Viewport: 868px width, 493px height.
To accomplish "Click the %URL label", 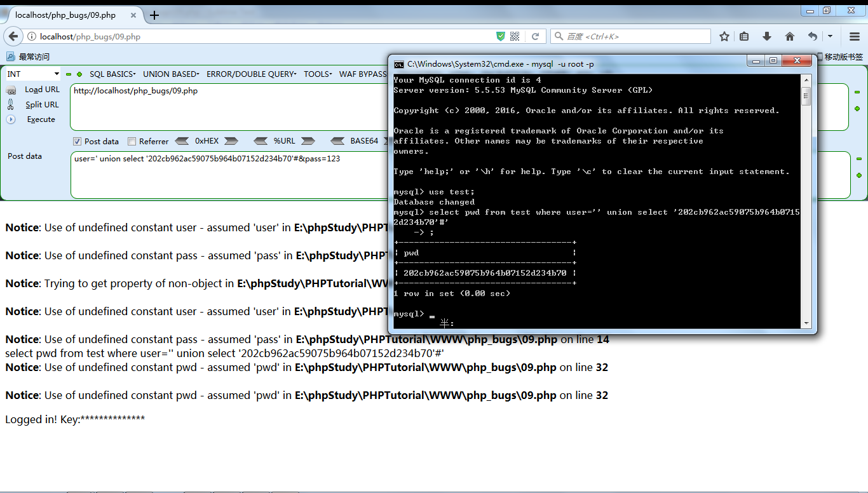I will (285, 141).
